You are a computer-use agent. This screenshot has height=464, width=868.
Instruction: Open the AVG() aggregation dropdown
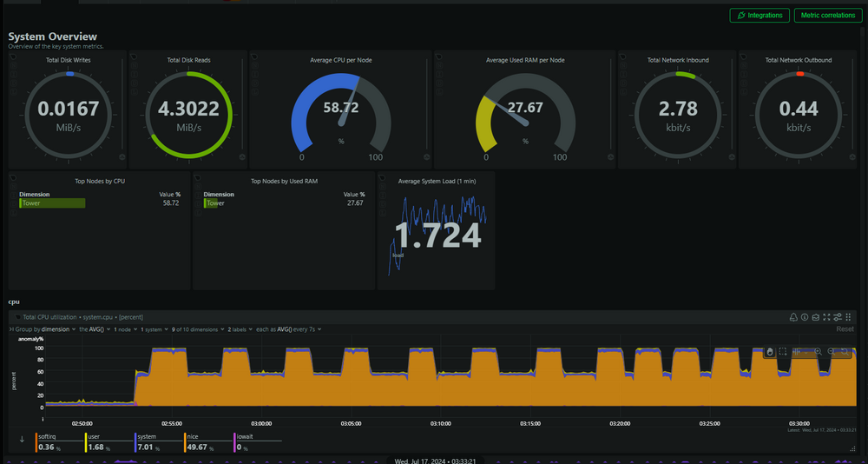(95, 329)
